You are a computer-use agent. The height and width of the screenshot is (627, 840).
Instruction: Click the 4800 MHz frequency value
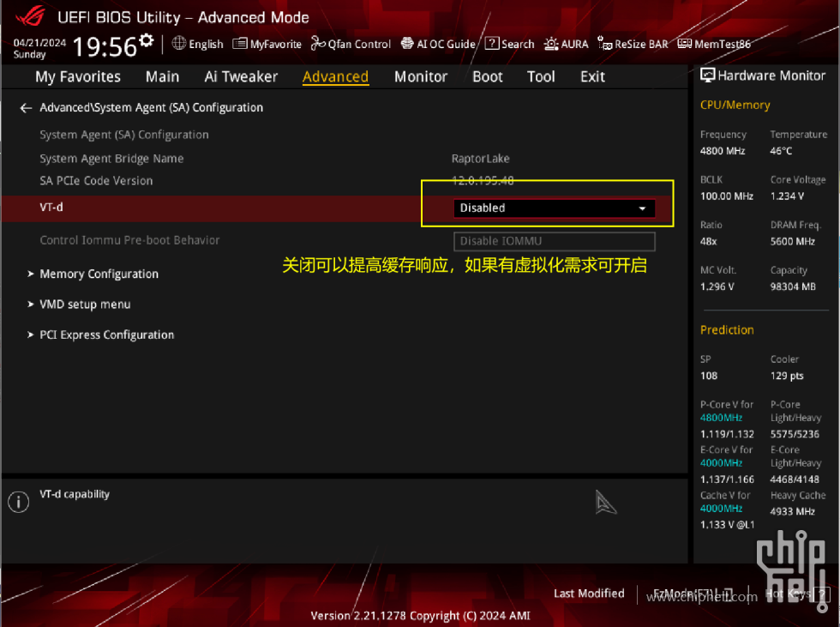(723, 151)
